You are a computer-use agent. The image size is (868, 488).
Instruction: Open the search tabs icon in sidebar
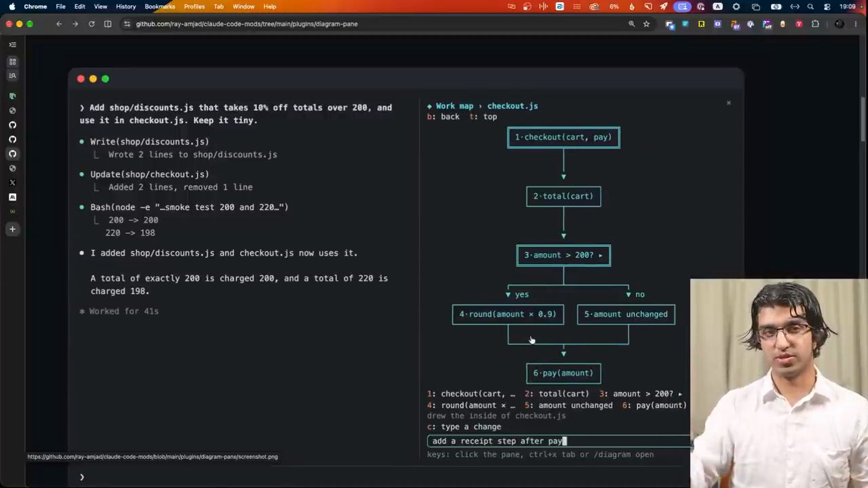(x=12, y=75)
